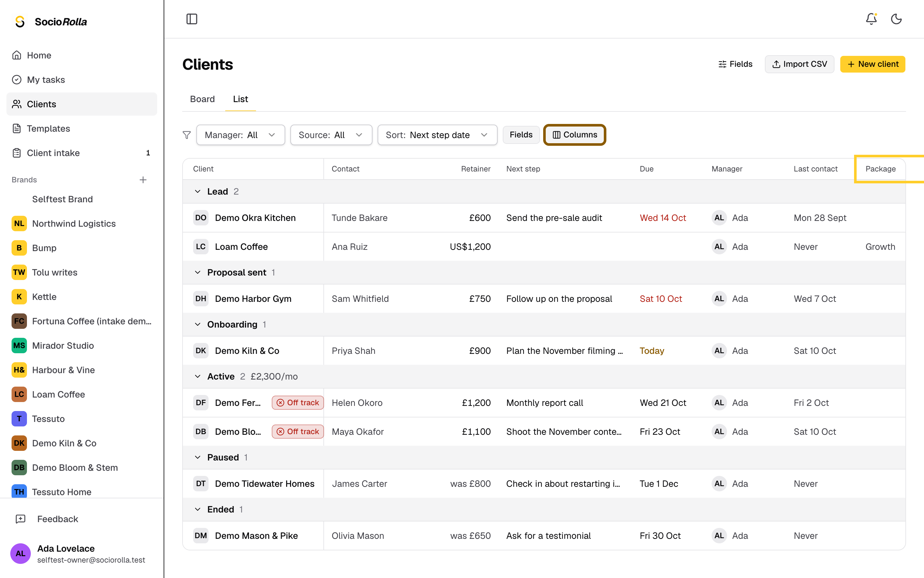Viewport: 924px width, 578px height.
Task: Collapse the Paused group chevron
Action: click(x=198, y=458)
